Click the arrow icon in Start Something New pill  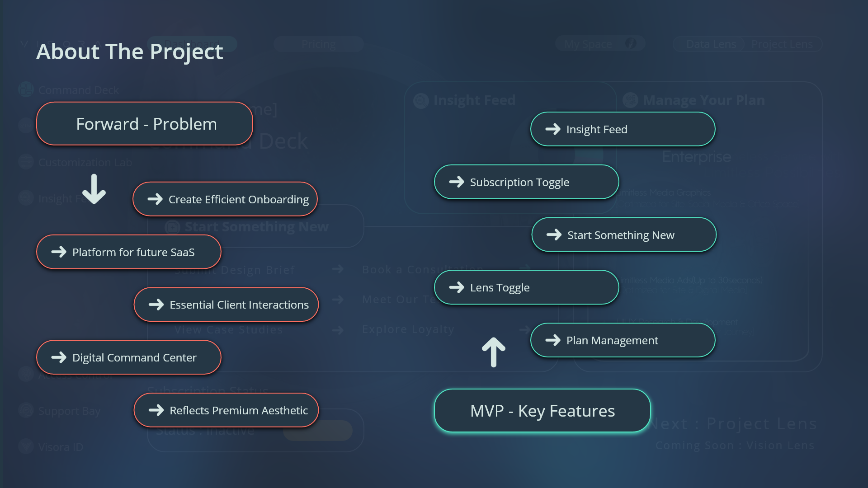coord(554,235)
